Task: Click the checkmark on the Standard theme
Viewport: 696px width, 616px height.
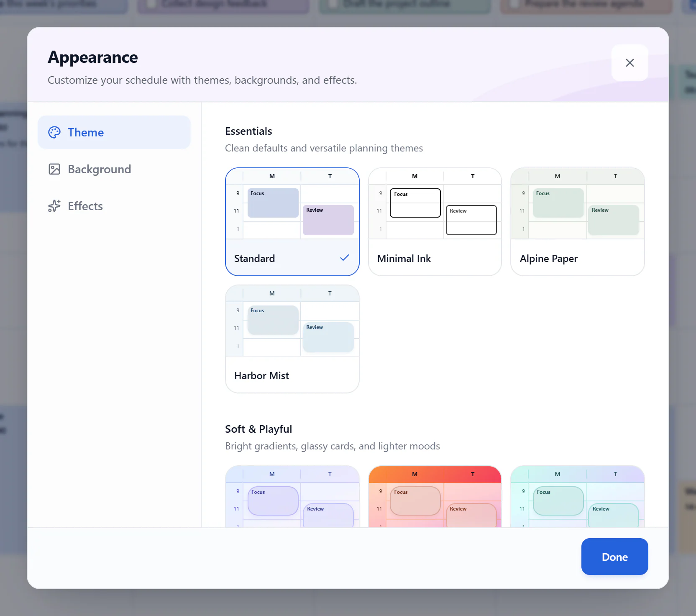Action: point(345,258)
